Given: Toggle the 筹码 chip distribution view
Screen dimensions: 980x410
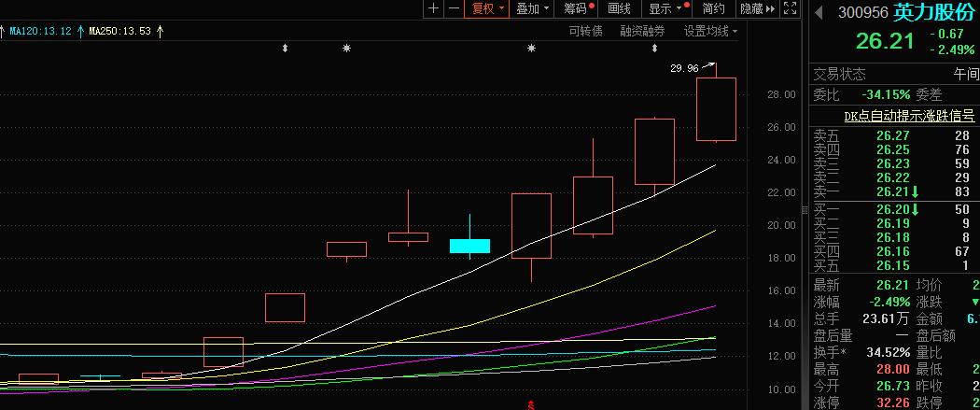Looking at the screenshot, I should click(x=578, y=8).
